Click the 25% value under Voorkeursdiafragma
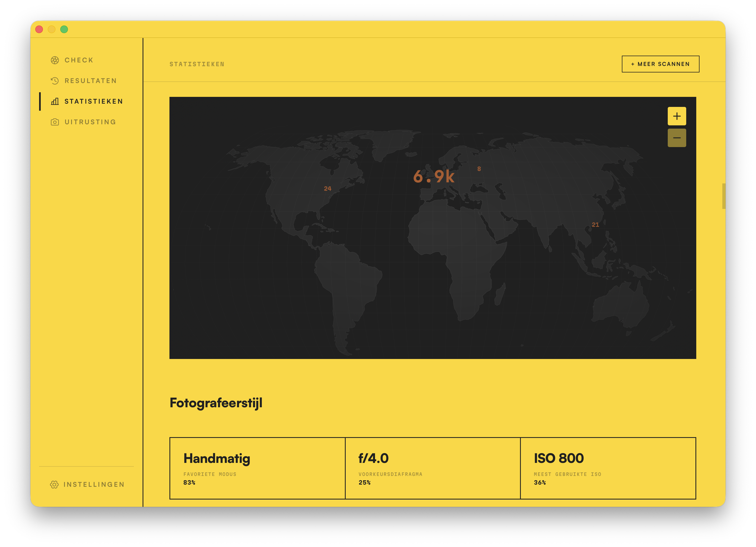Image resolution: width=756 pixels, height=547 pixels. click(365, 483)
